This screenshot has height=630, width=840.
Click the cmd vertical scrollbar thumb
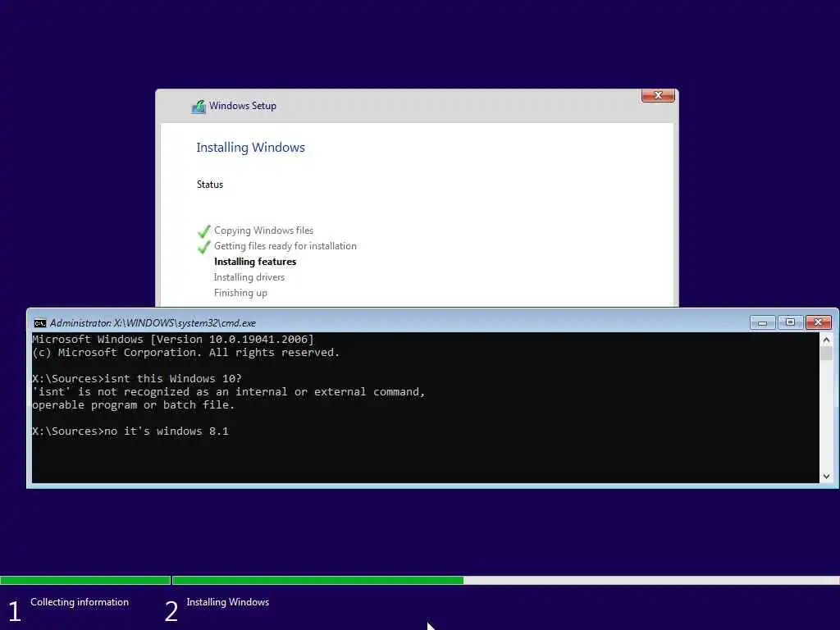(826, 353)
